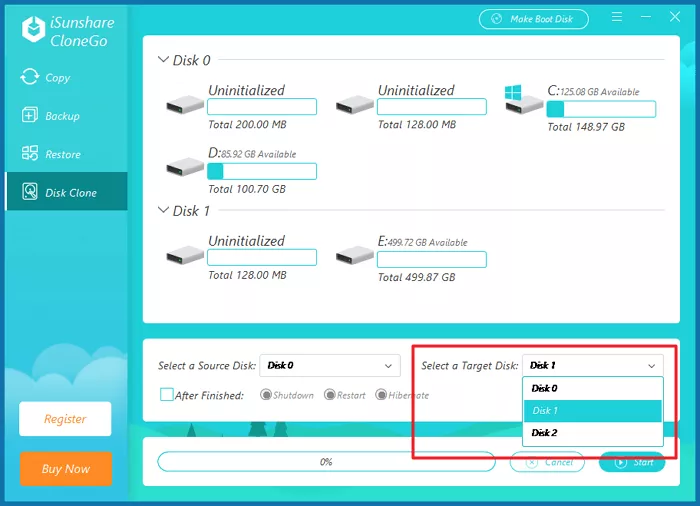Select the 200.00 MB uninitialized drive icon

[x=185, y=105]
